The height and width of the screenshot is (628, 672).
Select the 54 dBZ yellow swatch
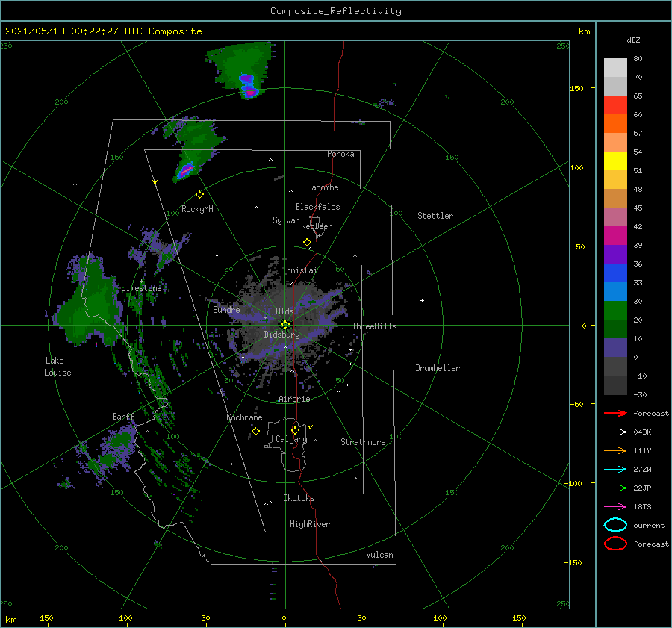point(615,161)
